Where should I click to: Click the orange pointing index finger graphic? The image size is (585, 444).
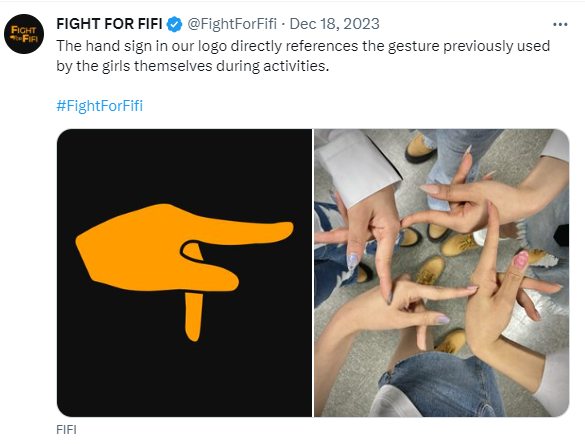243,232
